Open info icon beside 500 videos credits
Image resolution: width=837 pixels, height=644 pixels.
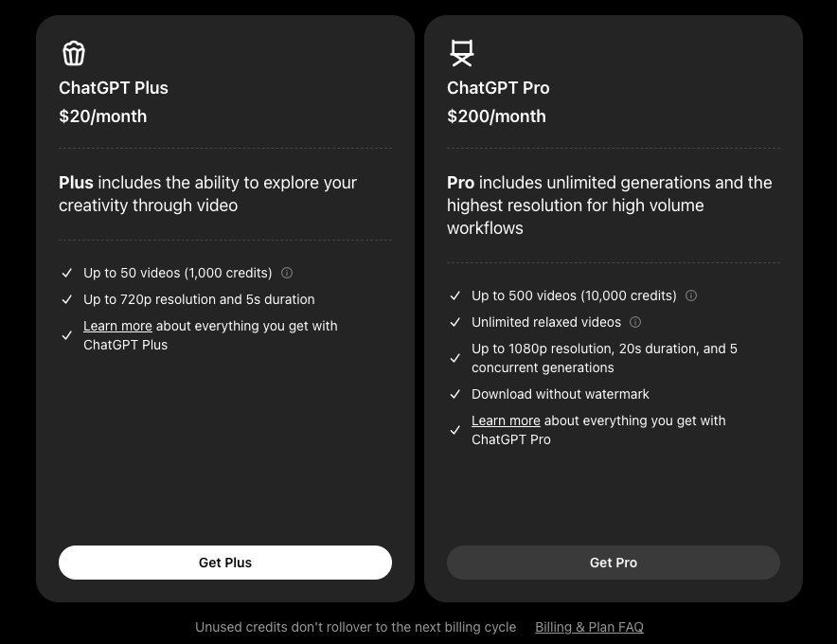691,295
